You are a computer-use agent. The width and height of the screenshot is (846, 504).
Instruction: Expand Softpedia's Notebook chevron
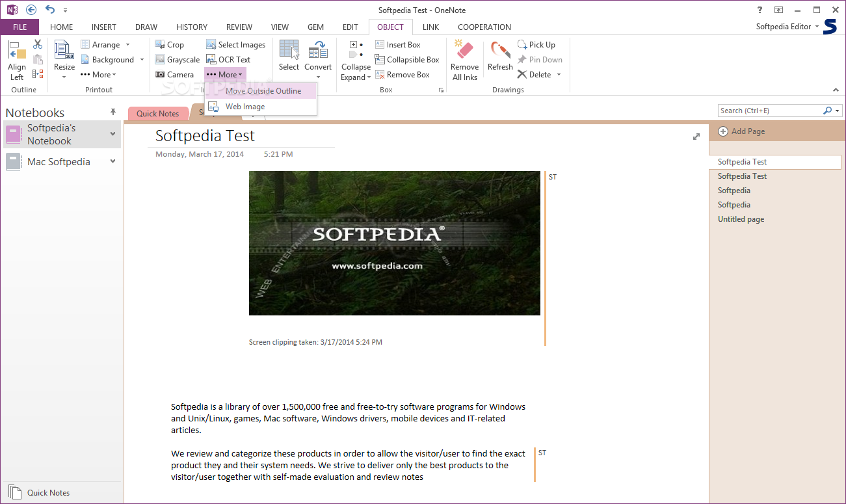113,134
